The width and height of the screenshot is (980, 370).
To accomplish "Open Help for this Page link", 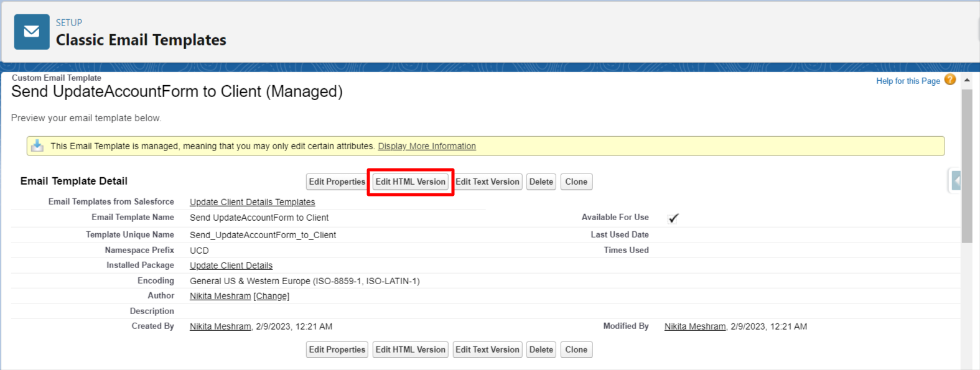I will [x=908, y=81].
